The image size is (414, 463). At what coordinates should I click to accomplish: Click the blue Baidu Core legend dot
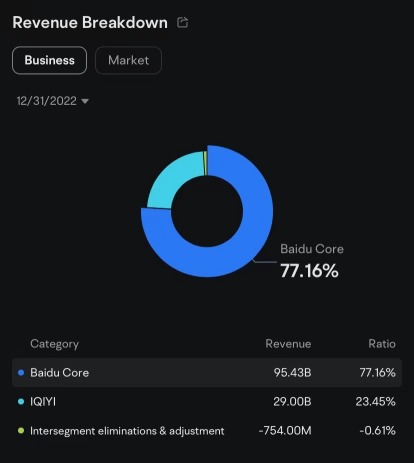(x=21, y=373)
